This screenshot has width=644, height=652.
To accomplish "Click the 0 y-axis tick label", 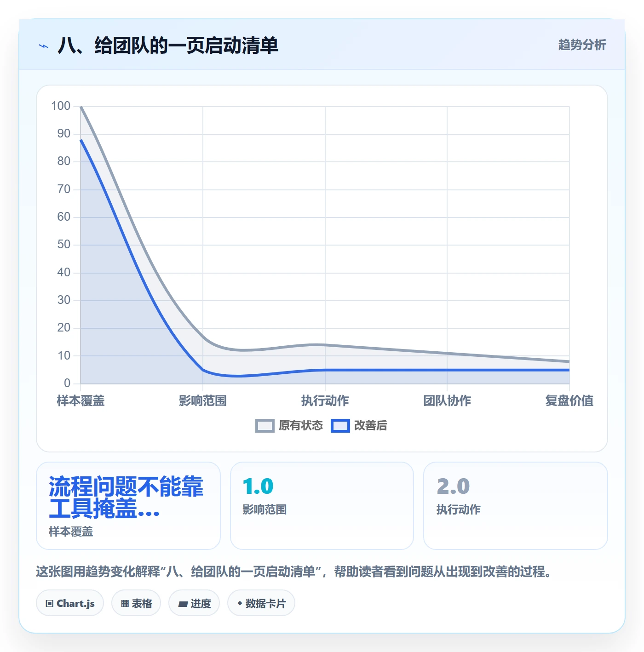I will (x=67, y=383).
